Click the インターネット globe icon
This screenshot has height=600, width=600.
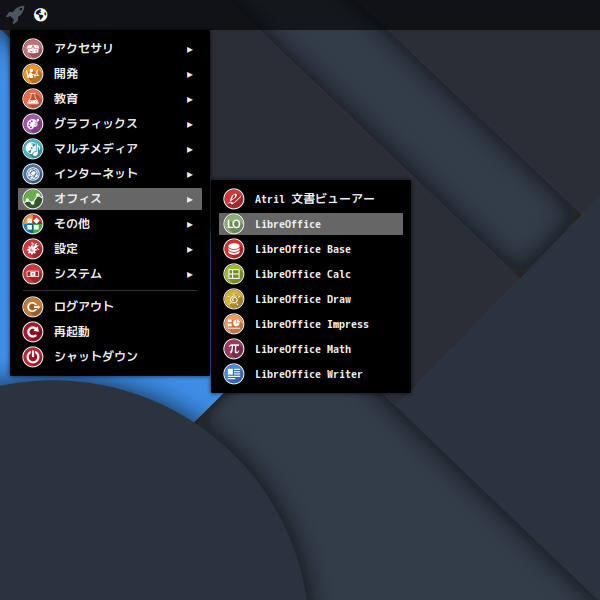pos(33,174)
